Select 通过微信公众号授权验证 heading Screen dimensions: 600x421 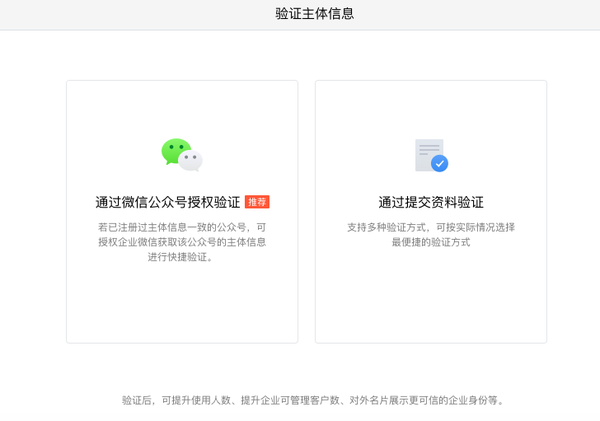coord(168,202)
